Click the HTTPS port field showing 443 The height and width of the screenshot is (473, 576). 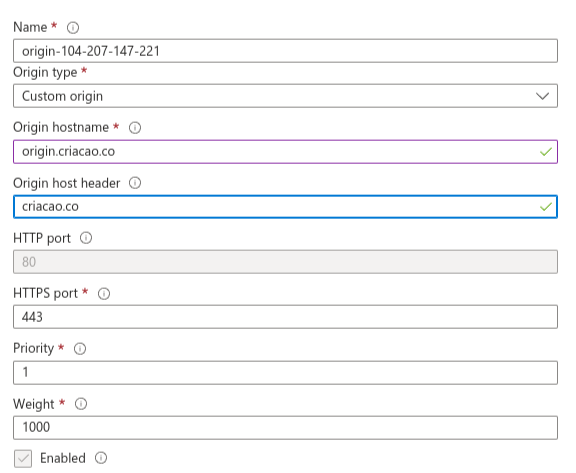pos(285,317)
